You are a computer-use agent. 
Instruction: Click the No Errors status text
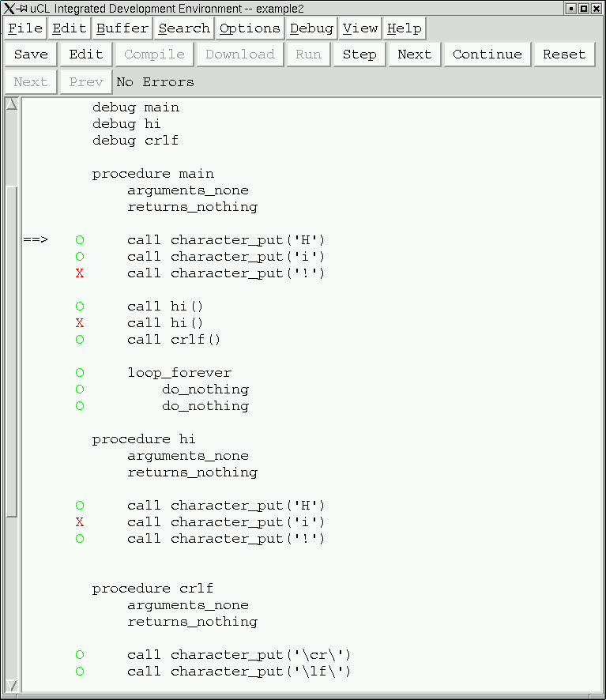pyautogui.click(x=155, y=82)
